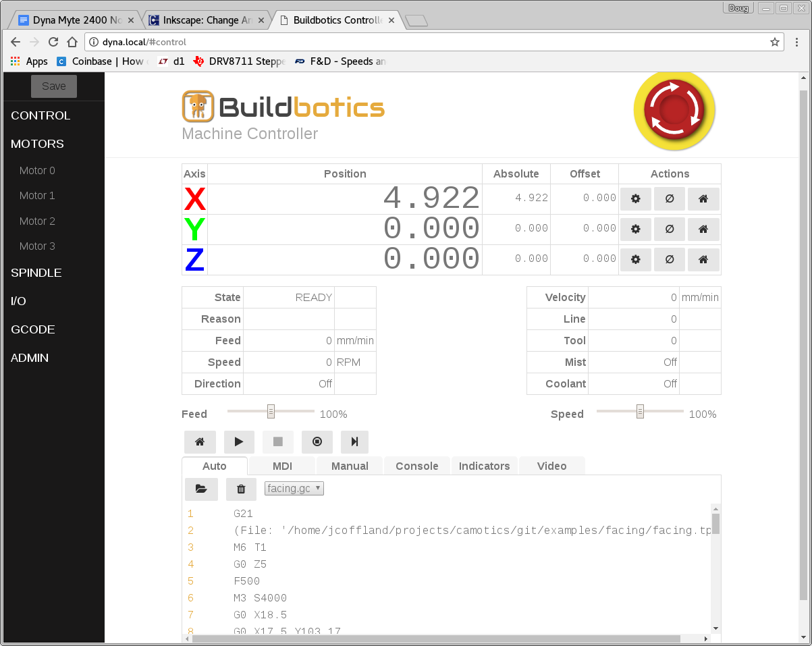Open a GCode file with folder icon
This screenshot has height=646, width=812.
(201, 489)
